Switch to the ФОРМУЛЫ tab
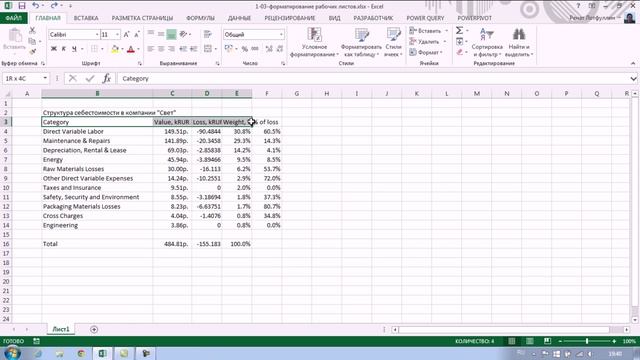 coord(200,18)
